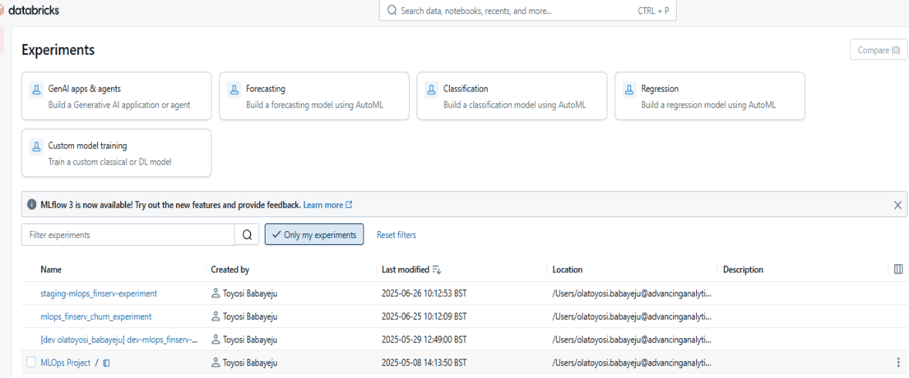Focus the Filter experiments input field
Viewport: 909px width, 378px height.
(x=128, y=235)
